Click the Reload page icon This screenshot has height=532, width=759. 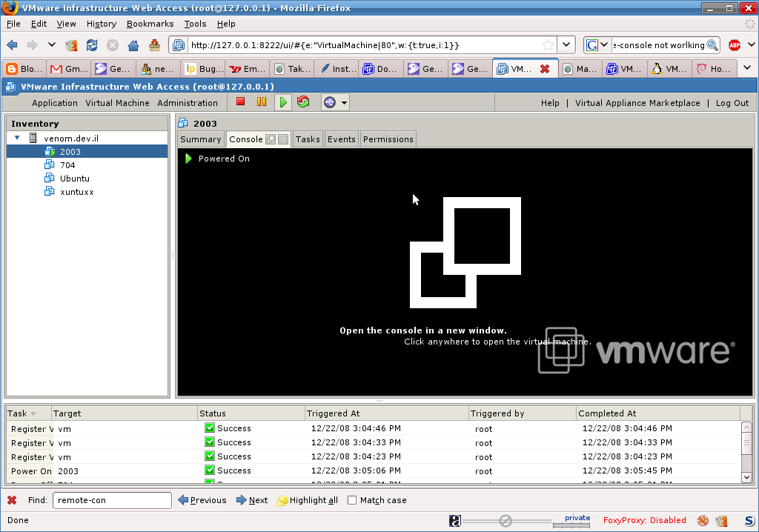tap(91, 45)
